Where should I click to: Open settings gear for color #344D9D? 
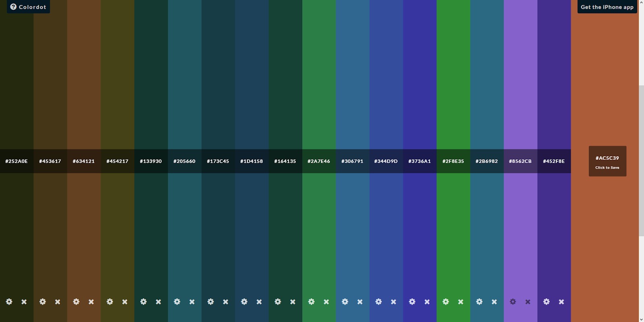(x=379, y=301)
